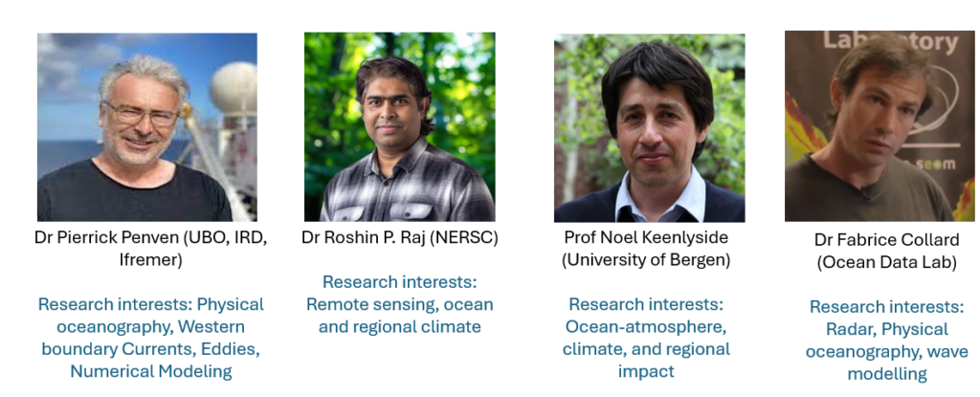Click the white radar dome in the first photo

[x=234, y=88]
